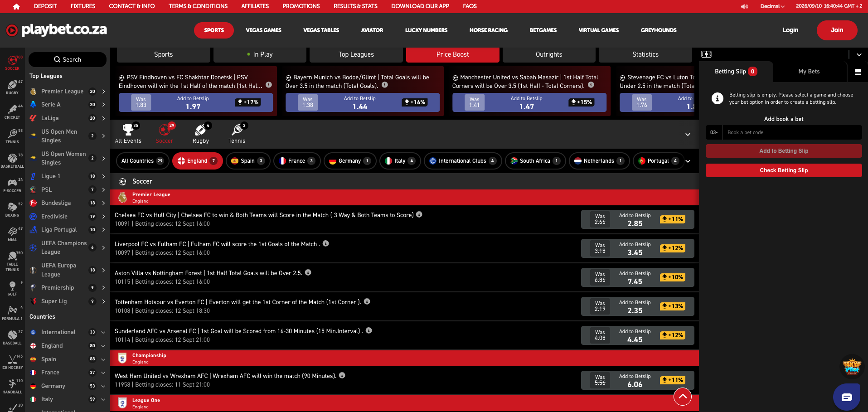
Task: Click Check Betting Slip button
Action: click(x=784, y=170)
